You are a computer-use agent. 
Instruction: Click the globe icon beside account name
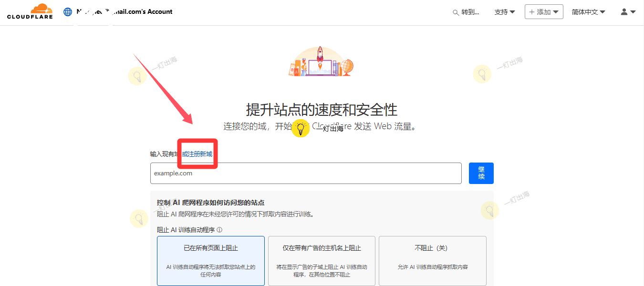[x=68, y=12]
